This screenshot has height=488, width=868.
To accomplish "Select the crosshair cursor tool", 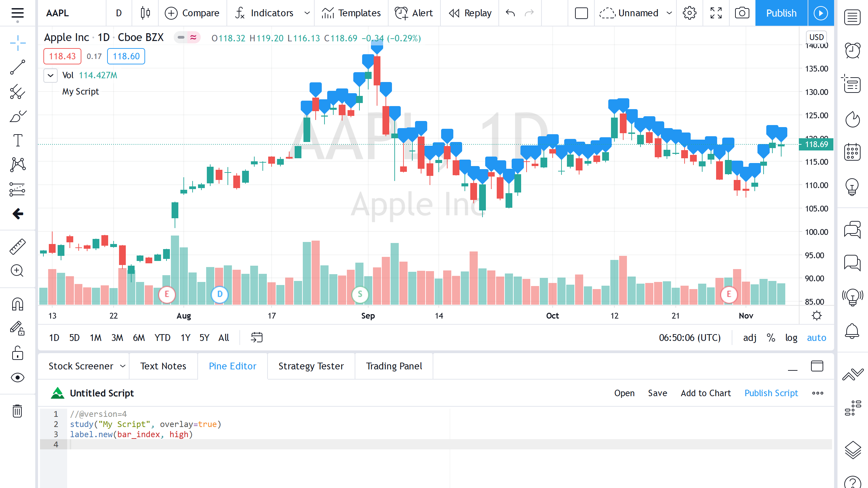I will pyautogui.click(x=18, y=43).
